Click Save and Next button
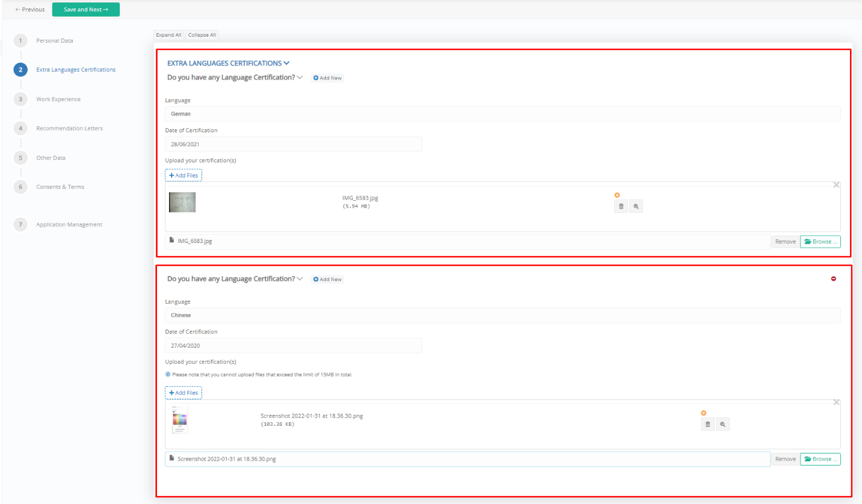Image resolution: width=862 pixels, height=504 pixels. click(86, 10)
